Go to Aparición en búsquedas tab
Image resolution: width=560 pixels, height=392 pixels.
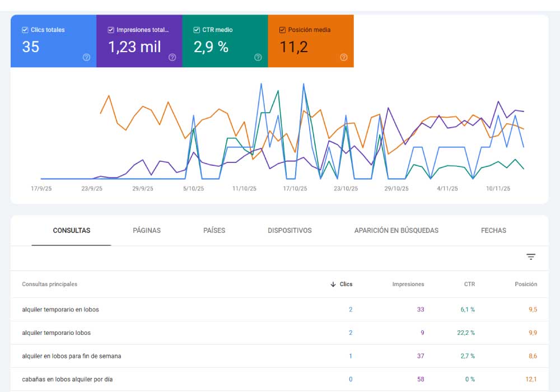point(396,231)
